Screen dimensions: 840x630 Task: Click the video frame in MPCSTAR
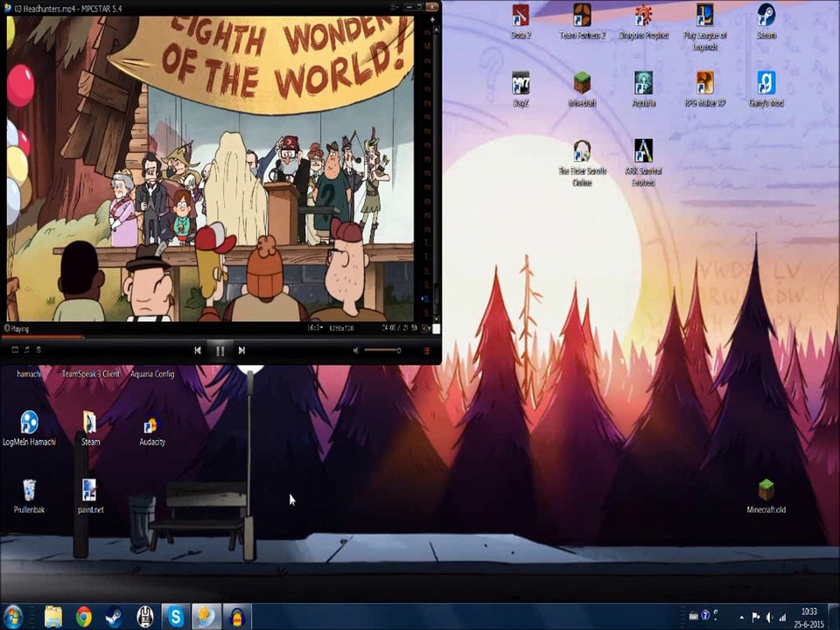(210, 169)
